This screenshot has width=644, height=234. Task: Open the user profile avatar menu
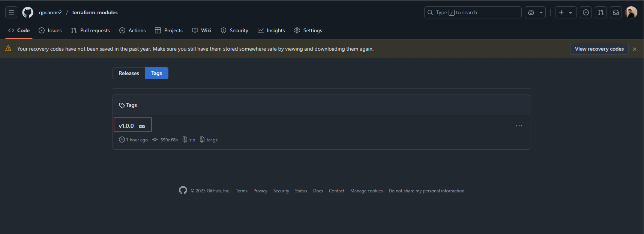(631, 12)
